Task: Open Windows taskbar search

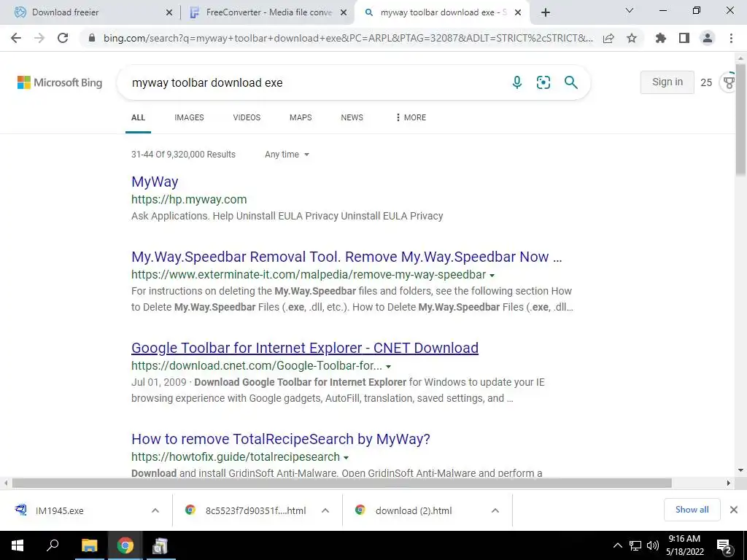Action: (x=53, y=545)
